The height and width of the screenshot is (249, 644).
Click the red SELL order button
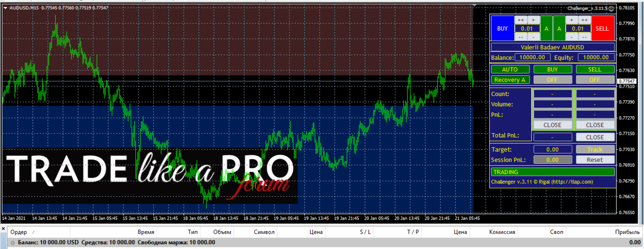(x=603, y=28)
